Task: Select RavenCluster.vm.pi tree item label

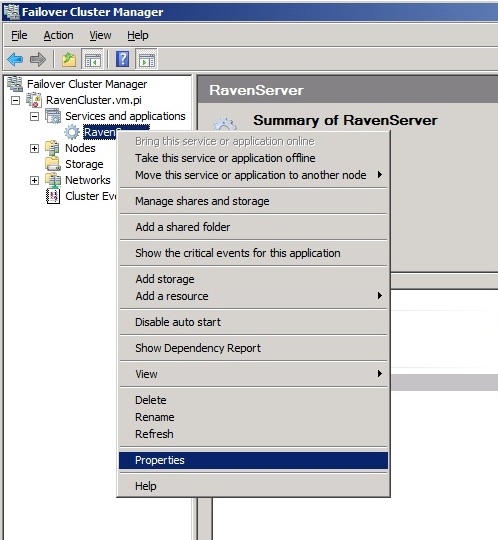Action: 94,100
